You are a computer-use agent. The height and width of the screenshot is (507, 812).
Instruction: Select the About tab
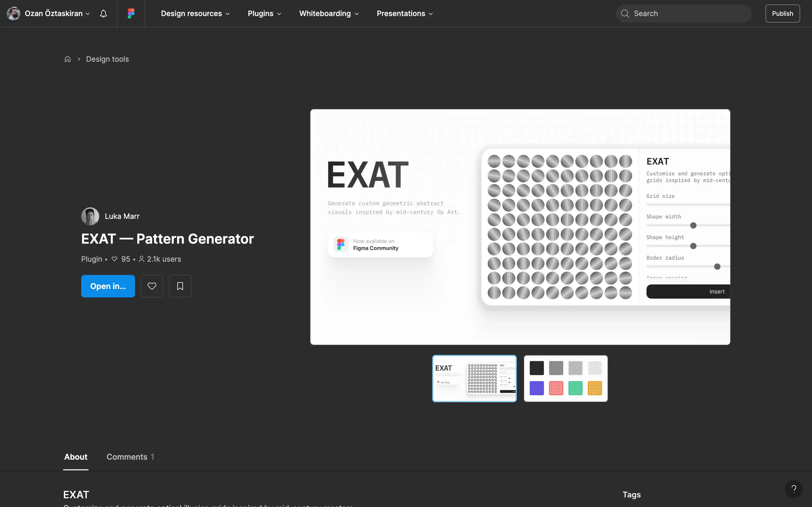[76, 457]
